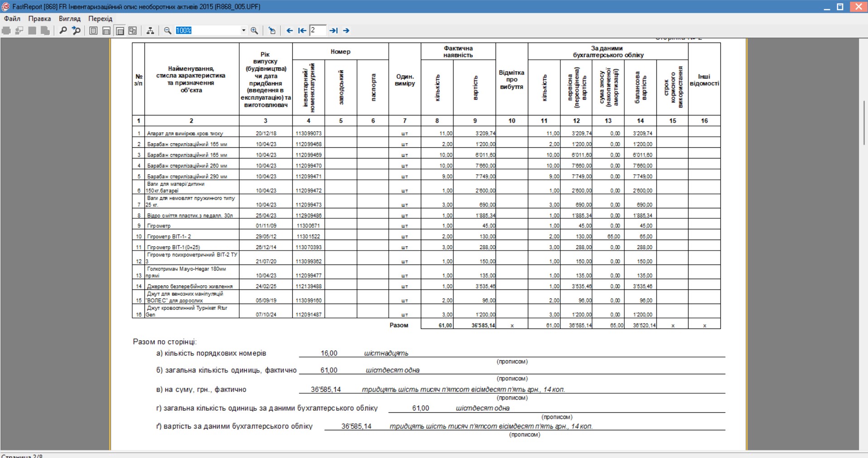Image resolution: width=868 pixels, height=458 pixels.
Task: Click inventory number 112099472
Action: pyautogui.click(x=309, y=191)
